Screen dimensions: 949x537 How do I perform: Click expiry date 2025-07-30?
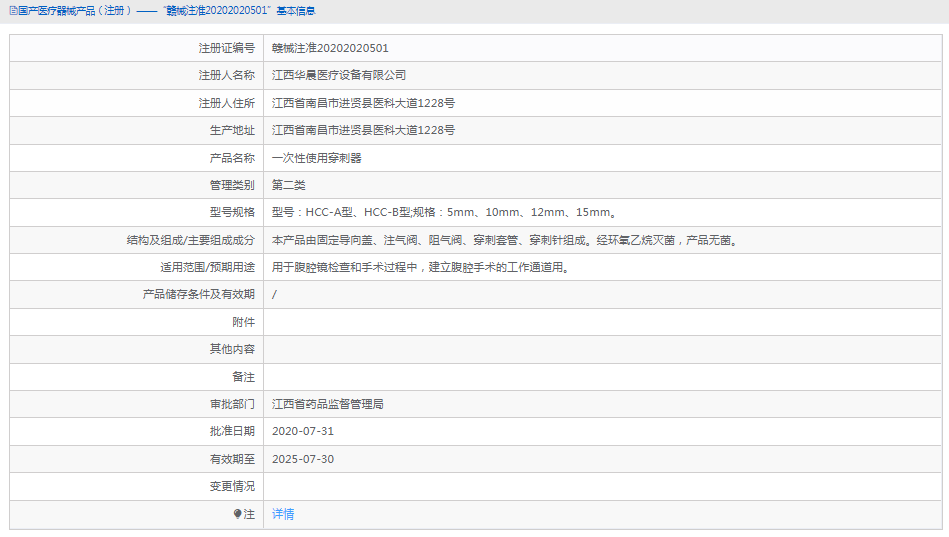pyautogui.click(x=303, y=459)
